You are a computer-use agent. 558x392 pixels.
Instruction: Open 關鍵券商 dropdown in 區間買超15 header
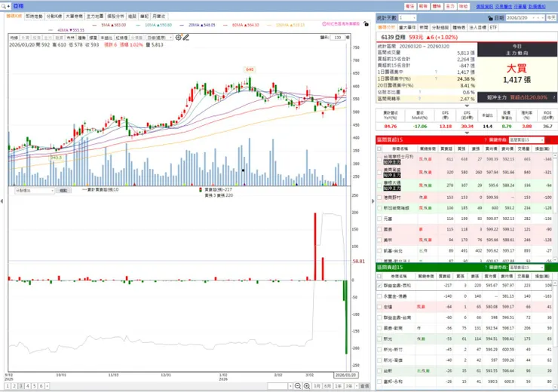coord(526,139)
